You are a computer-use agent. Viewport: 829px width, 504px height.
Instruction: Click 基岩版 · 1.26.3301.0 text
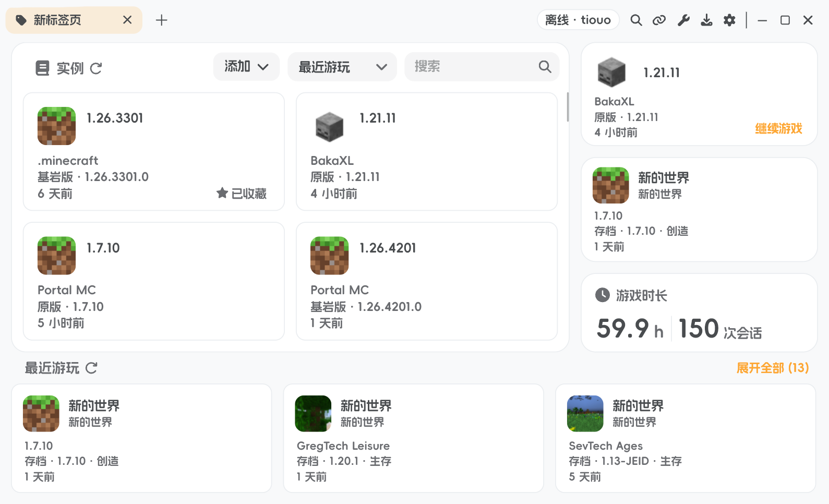[x=93, y=177]
